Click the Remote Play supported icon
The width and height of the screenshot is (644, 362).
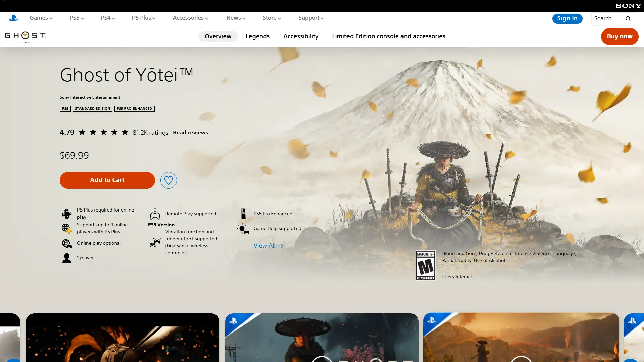point(155,214)
